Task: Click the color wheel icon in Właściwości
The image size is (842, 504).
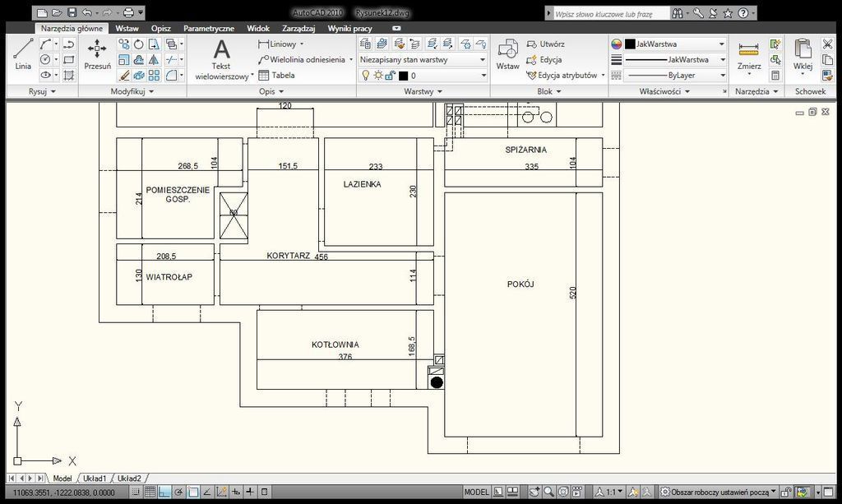Action: pyautogui.click(x=616, y=44)
